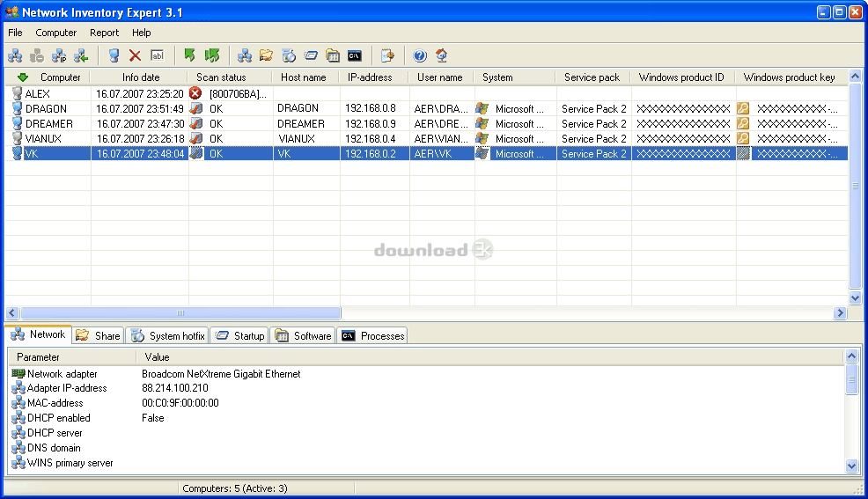Click the system hotfix toolbar icon
The height and width of the screenshot is (499, 868).
coord(289,55)
